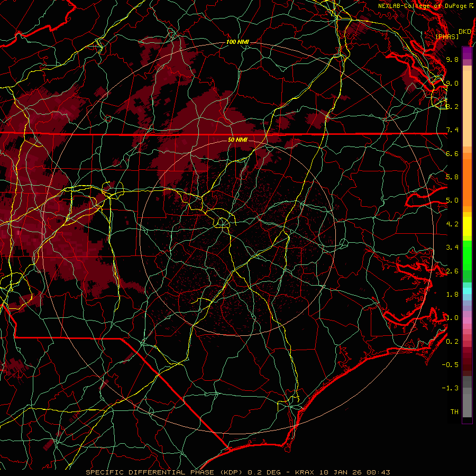Click the -0.5 value on the scale
This screenshot has width=476, height=476.
click(x=450, y=365)
